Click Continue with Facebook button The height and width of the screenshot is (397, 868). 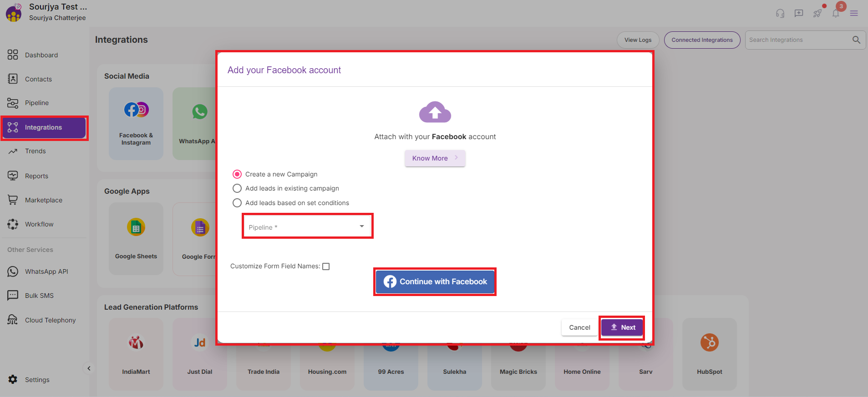coord(435,281)
